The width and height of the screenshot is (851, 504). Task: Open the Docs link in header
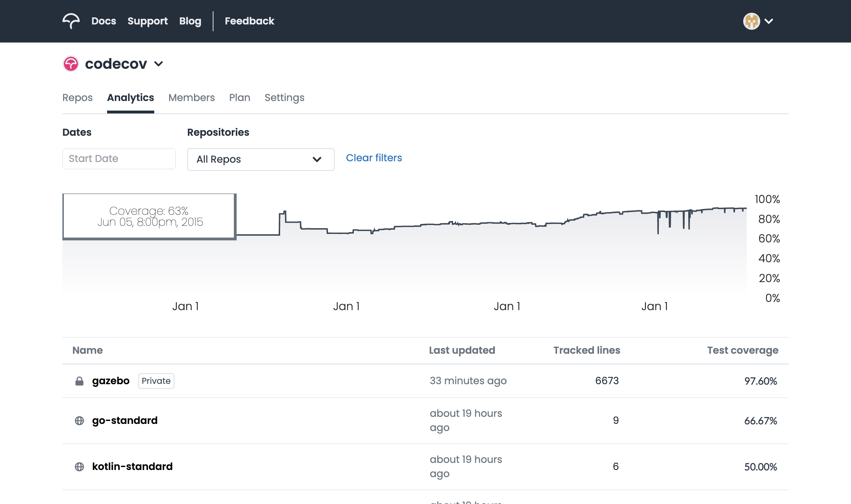(x=104, y=21)
